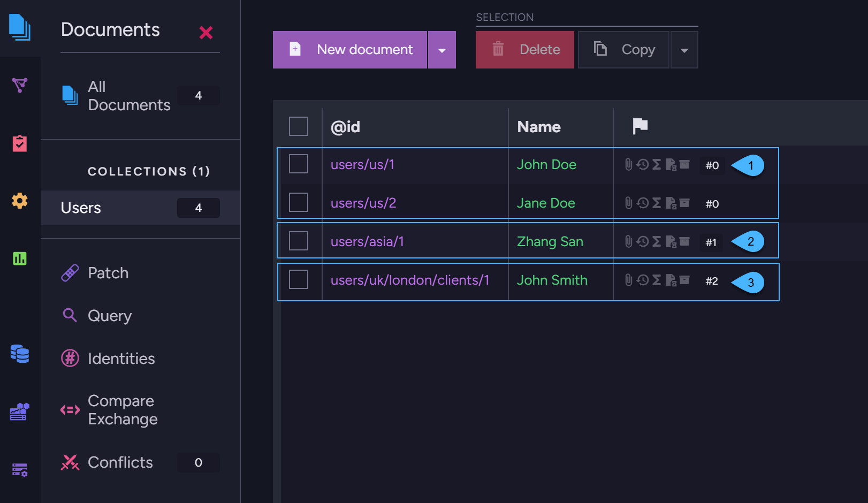Click the sigma counters icon for John Smith
The width and height of the screenshot is (868, 503).
pyautogui.click(x=657, y=280)
